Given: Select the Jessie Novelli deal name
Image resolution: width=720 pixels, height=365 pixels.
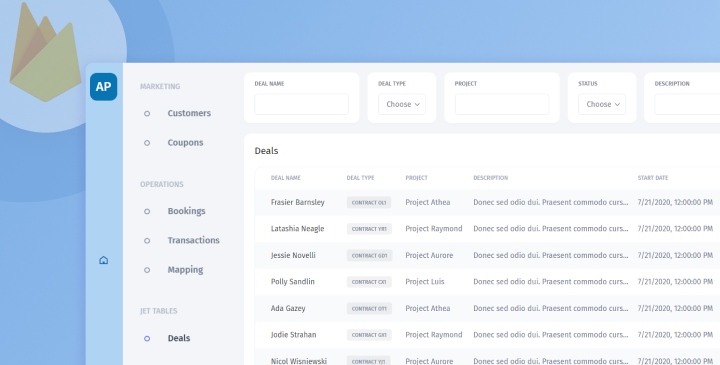Looking at the screenshot, I should click(293, 255).
